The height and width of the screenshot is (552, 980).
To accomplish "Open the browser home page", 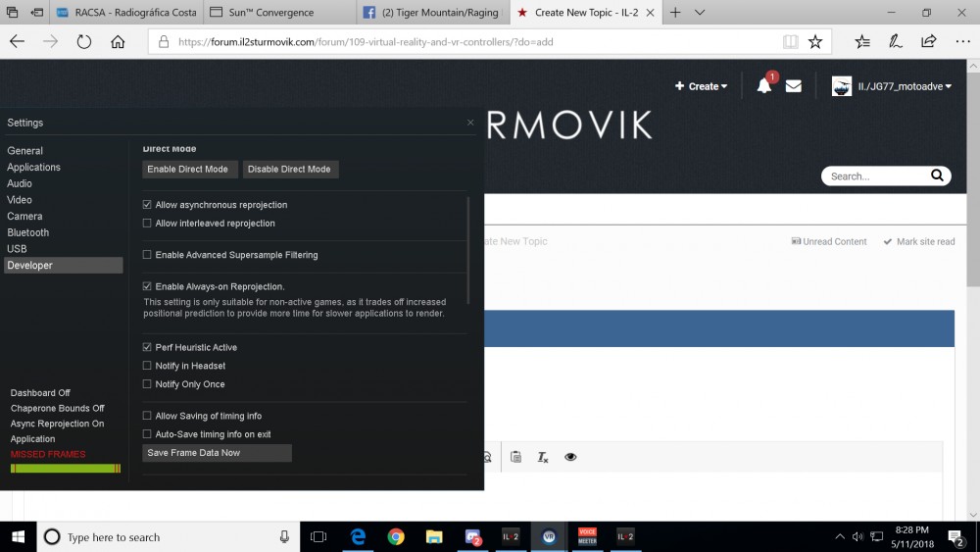I will [x=118, y=42].
